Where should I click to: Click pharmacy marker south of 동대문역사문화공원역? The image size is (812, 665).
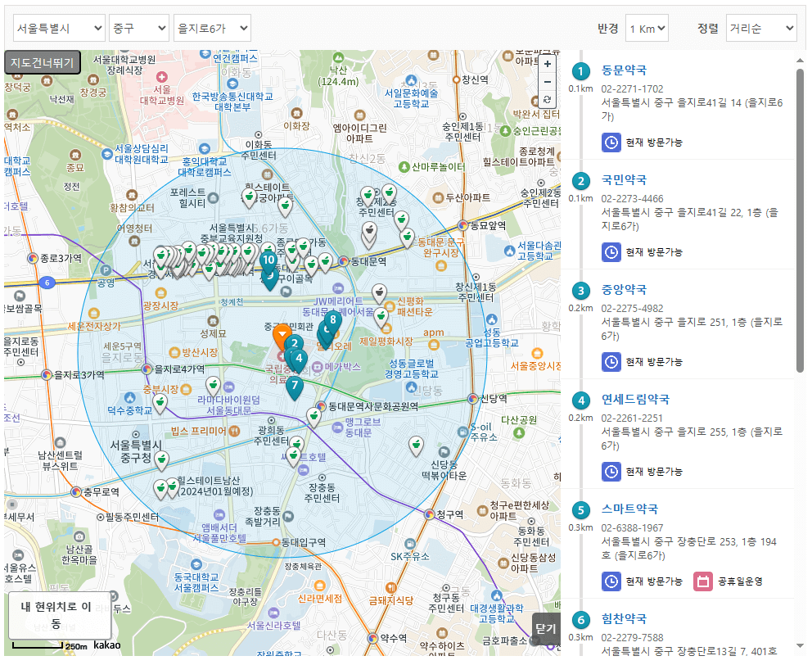pyautogui.click(x=314, y=418)
